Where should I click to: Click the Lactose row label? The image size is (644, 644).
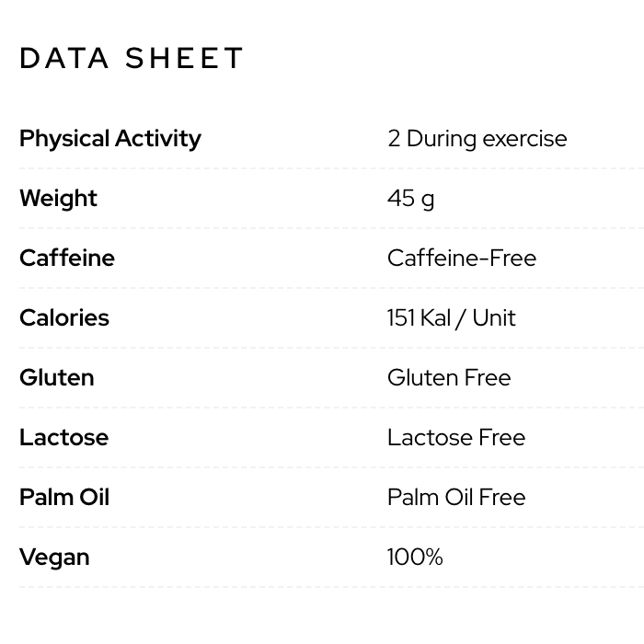pos(63,438)
